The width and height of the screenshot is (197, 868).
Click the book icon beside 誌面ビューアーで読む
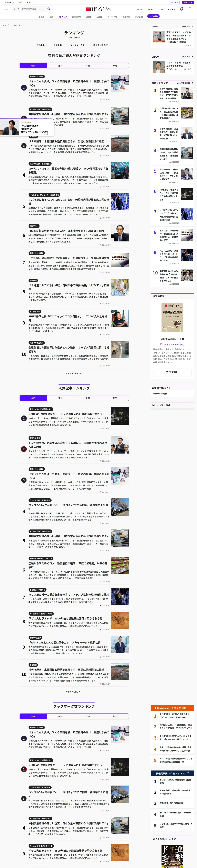(x=162, y=344)
